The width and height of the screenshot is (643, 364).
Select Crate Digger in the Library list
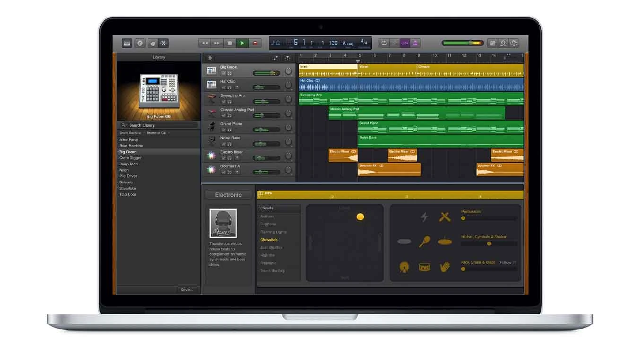click(x=158, y=158)
